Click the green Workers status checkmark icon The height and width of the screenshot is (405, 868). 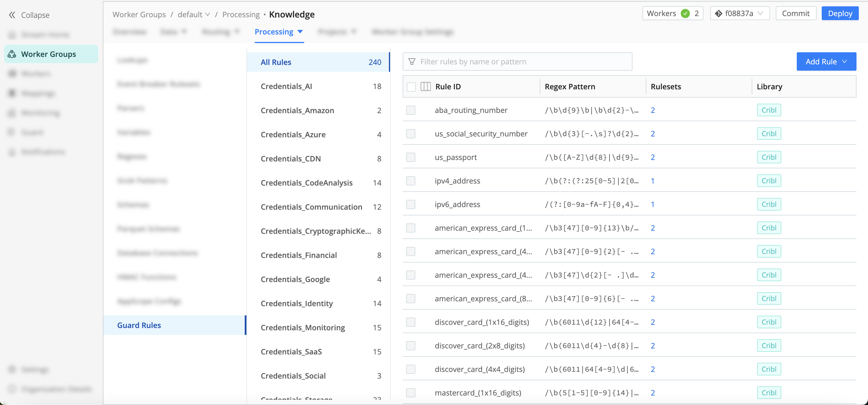pyautogui.click(x=685, y=14)
